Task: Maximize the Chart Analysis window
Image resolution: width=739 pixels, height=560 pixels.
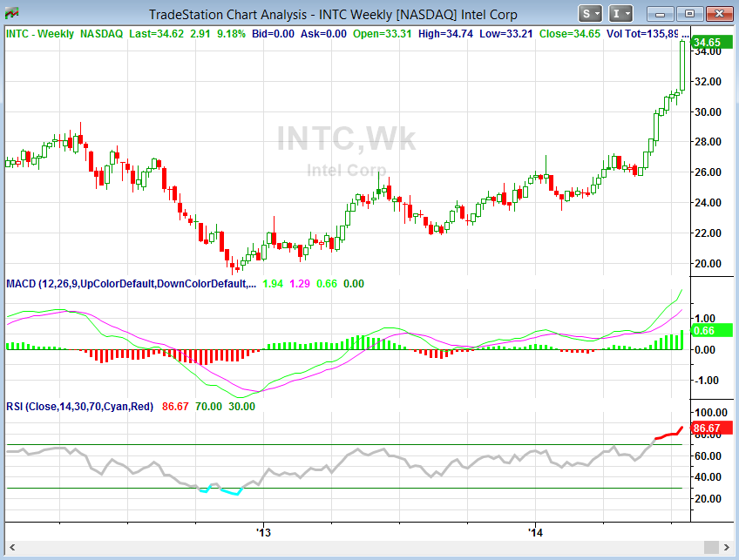Action: 689,14
